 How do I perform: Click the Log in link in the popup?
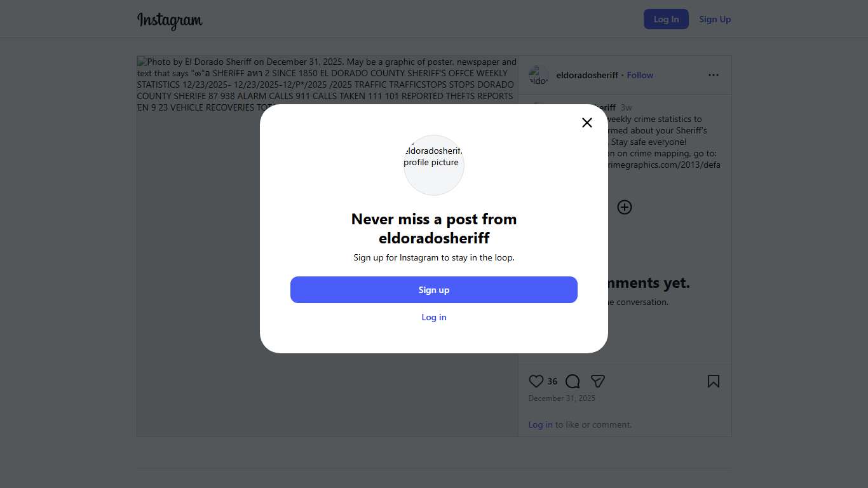click(434, 317)
